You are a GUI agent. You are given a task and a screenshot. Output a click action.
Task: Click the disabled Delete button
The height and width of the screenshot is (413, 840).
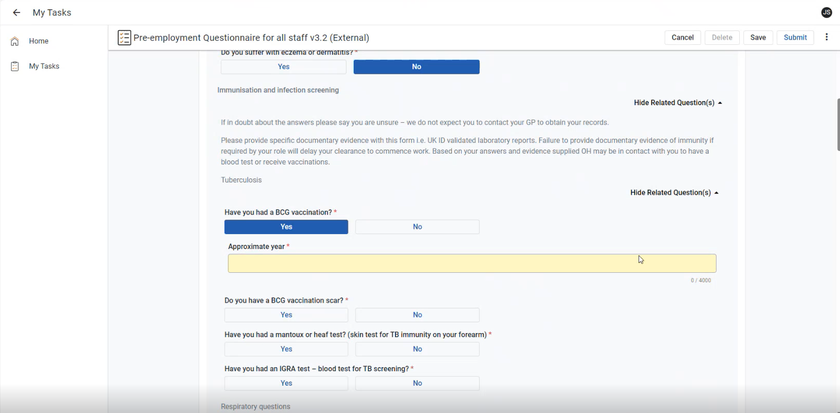coord(722,37)
